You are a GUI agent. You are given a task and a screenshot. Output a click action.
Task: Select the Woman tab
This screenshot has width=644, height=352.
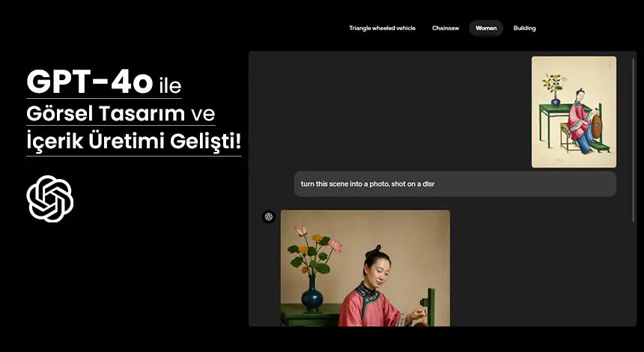[486, 28]
